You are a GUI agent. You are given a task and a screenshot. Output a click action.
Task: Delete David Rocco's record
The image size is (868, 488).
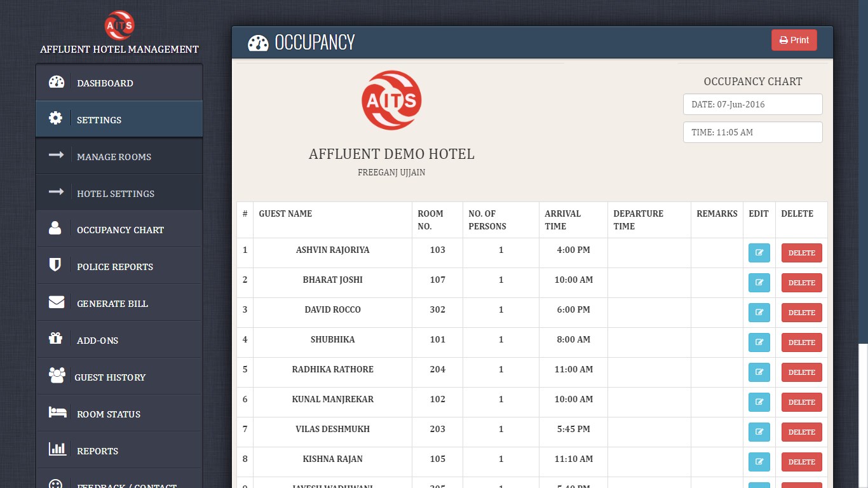click(x=802, y=313)
